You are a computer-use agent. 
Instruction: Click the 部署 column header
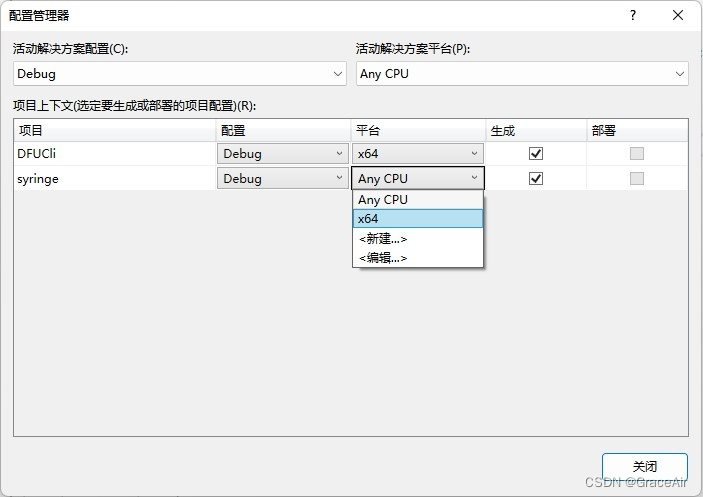[x=637, y=130]
